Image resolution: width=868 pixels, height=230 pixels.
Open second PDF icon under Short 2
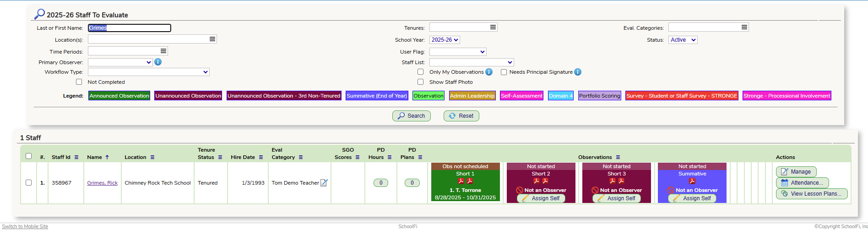(x=545, y=181)
